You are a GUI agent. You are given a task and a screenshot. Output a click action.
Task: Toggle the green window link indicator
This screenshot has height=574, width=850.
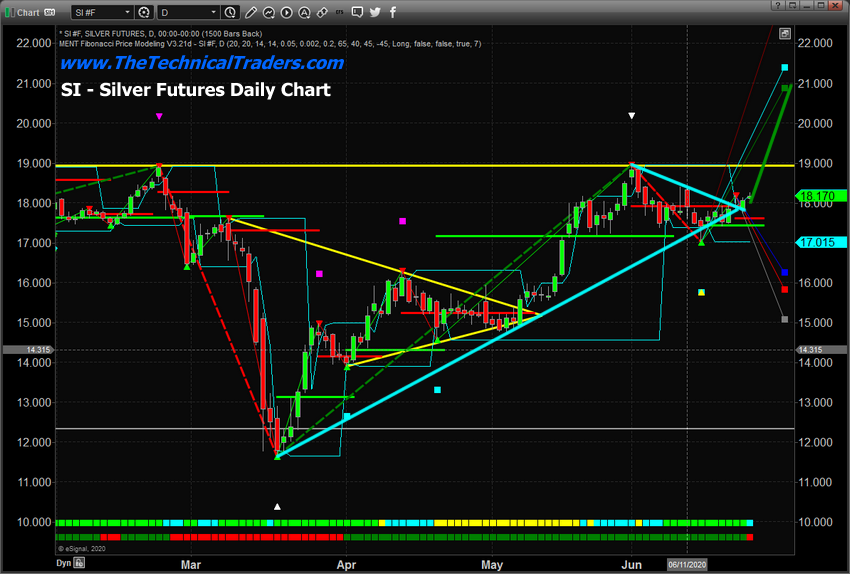point(8,12)
